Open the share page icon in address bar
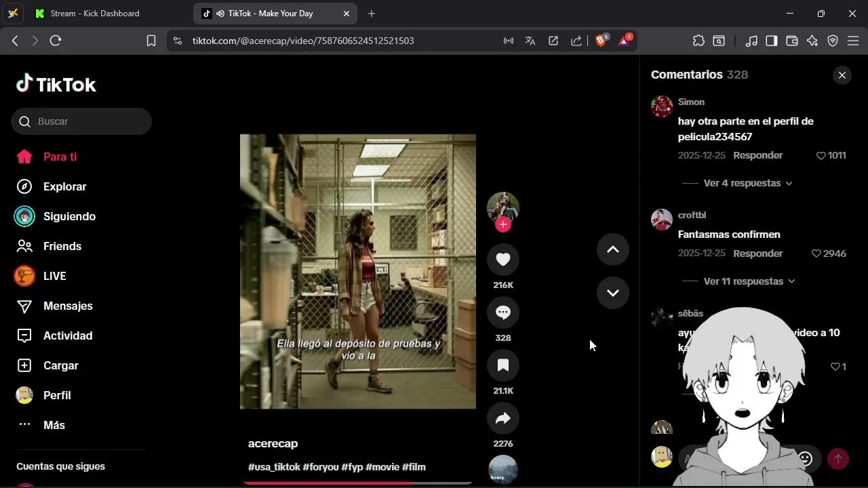The image size is (868, 488). (576, 41)
